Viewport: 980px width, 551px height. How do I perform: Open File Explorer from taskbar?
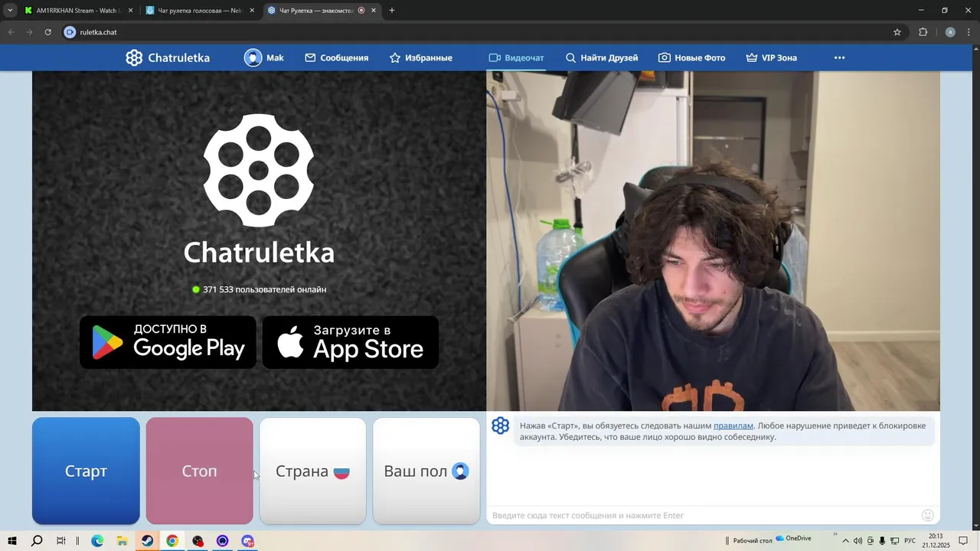[122, 541]
